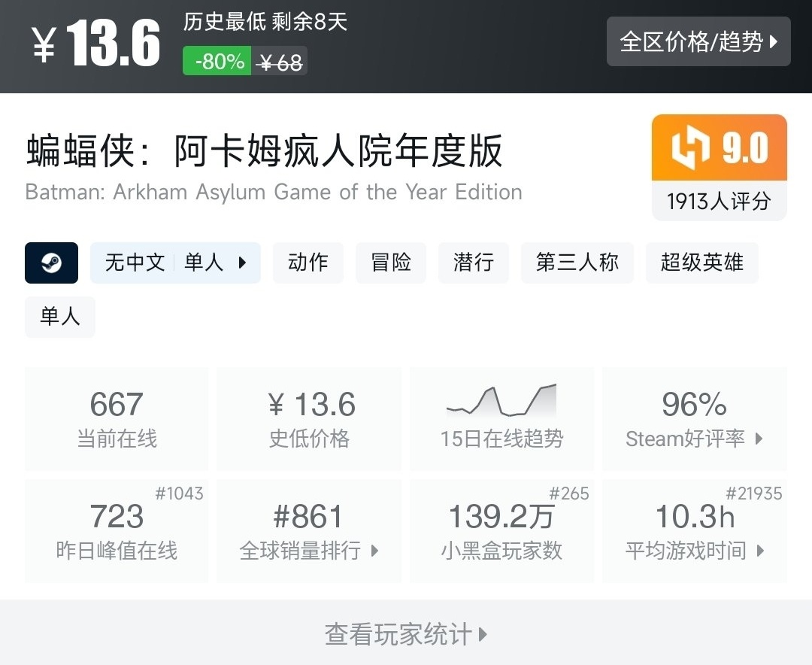
Task: Tap the Chinese game title 蝙蝠侠：阿卡姆疯人院年度版
Action: pos(264,151)
